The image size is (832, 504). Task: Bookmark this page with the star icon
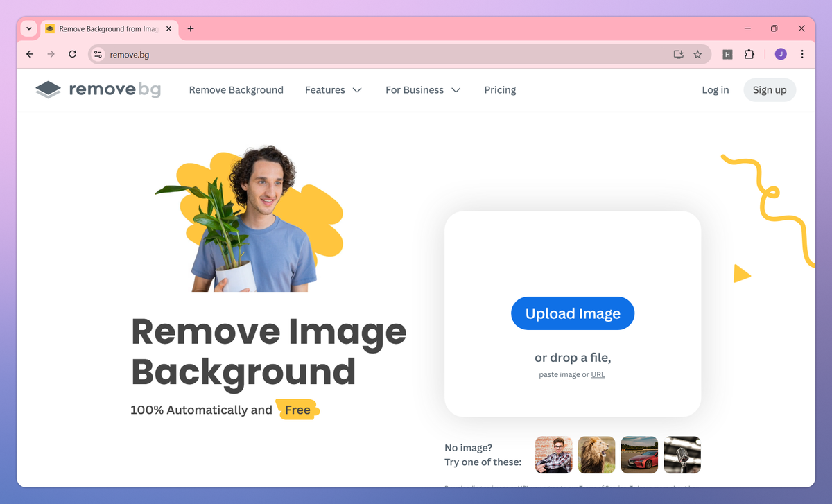698,54
